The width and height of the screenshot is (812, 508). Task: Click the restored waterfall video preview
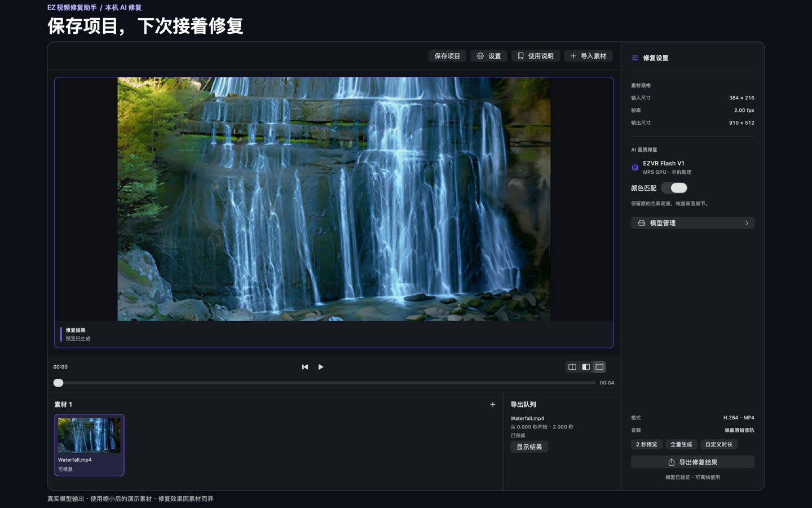[334, 199]
